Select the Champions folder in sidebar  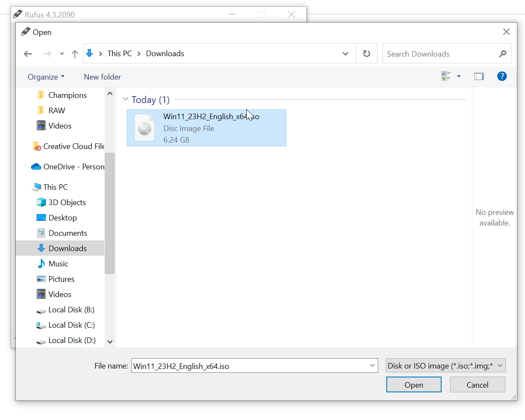[x=62, y=95]
